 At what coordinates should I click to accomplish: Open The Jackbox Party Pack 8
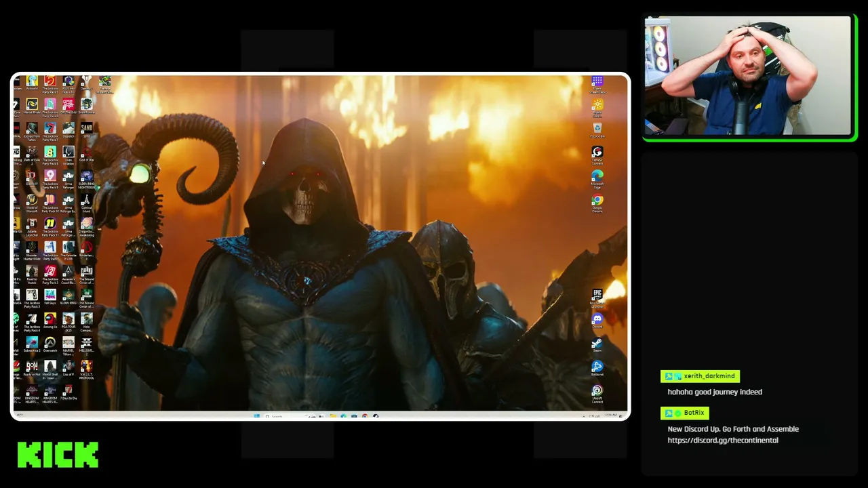click(x=50, y=155)
